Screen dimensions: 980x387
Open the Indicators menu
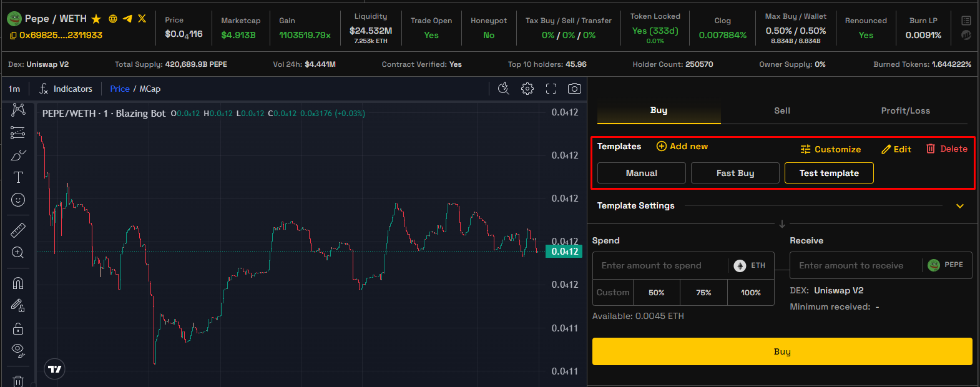[x=66, y=89]
